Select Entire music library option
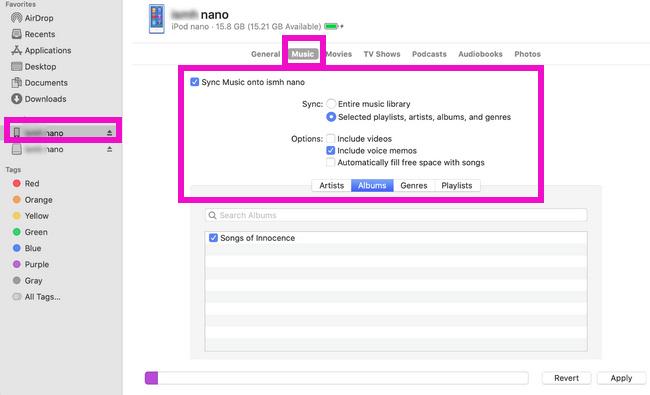650x395 pixels. [x=331, y=104]
